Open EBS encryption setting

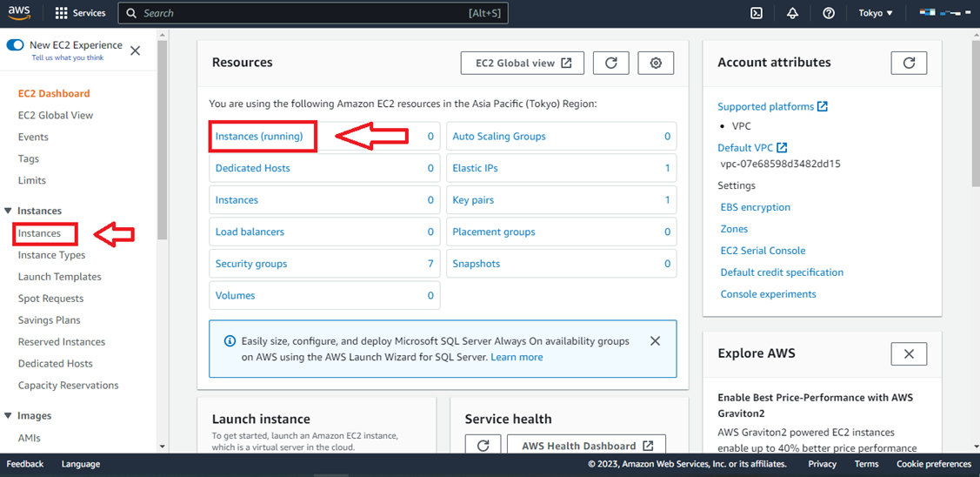[x=756, y=207]
